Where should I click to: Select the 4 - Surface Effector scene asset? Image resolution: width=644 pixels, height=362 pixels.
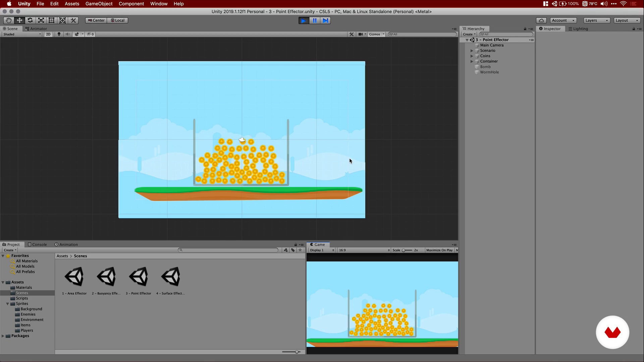[171, 281]
